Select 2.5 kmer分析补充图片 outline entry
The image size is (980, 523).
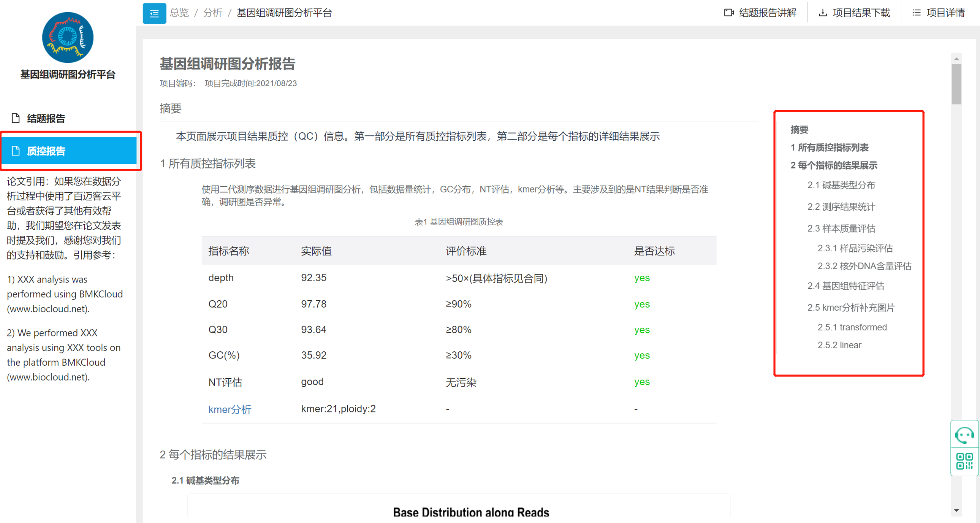point(851,308)
